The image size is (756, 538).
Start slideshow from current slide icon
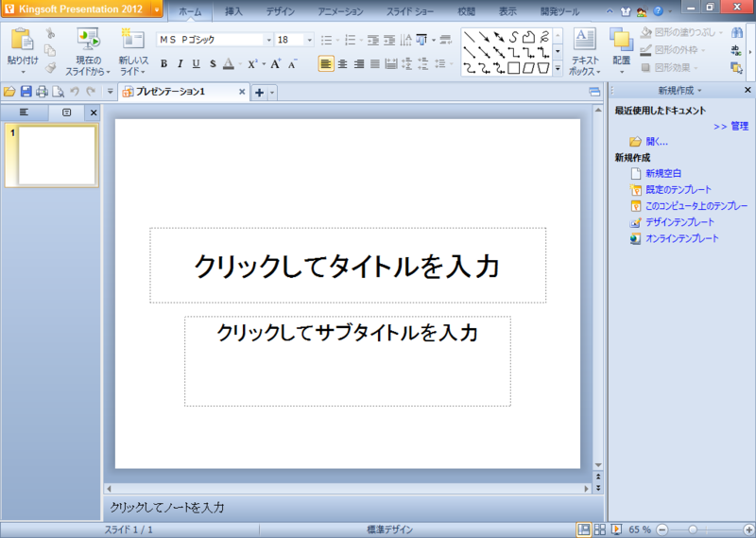[x=88, y=40]
